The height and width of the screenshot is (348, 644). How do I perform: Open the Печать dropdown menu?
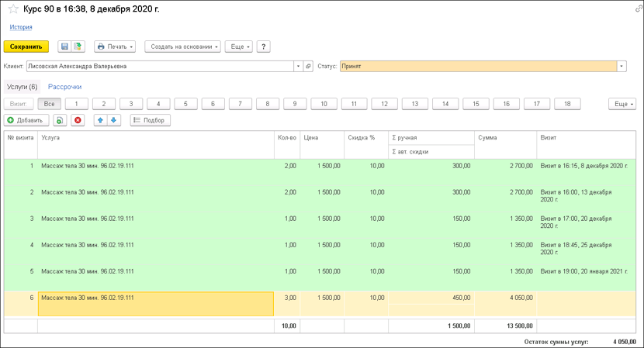point(115,47)
